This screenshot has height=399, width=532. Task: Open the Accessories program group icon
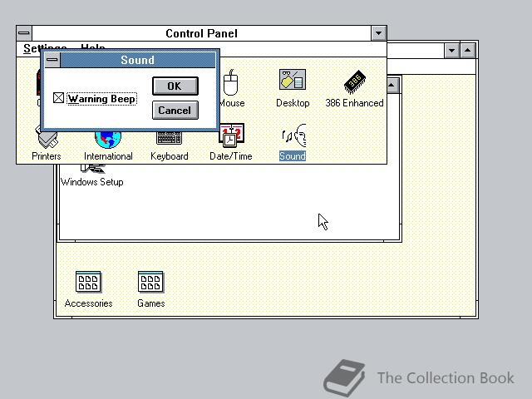88,282
